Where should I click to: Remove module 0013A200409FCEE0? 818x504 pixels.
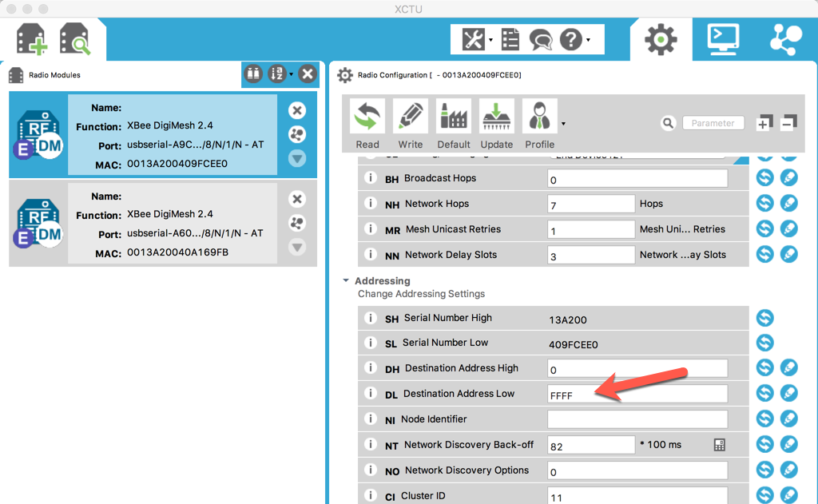(x=297, y=110)
